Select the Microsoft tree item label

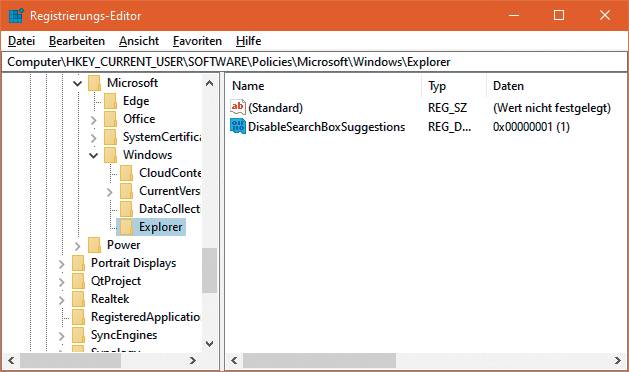132,83
